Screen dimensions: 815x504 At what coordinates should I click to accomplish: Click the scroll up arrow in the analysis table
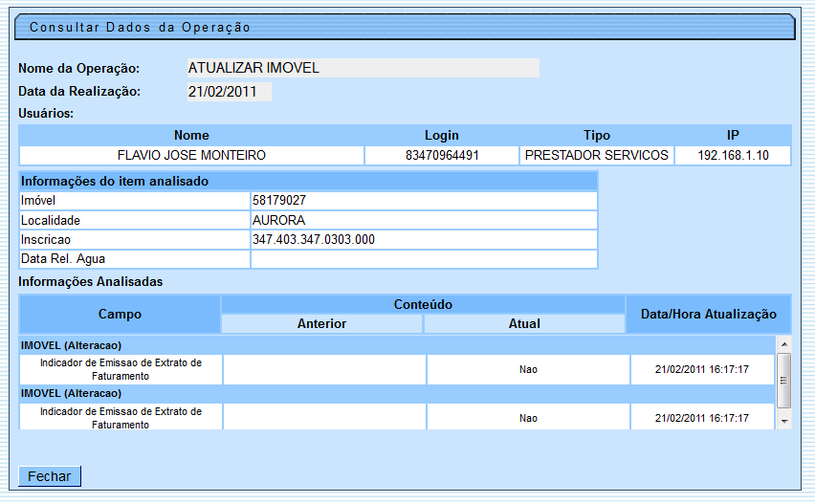783,343
